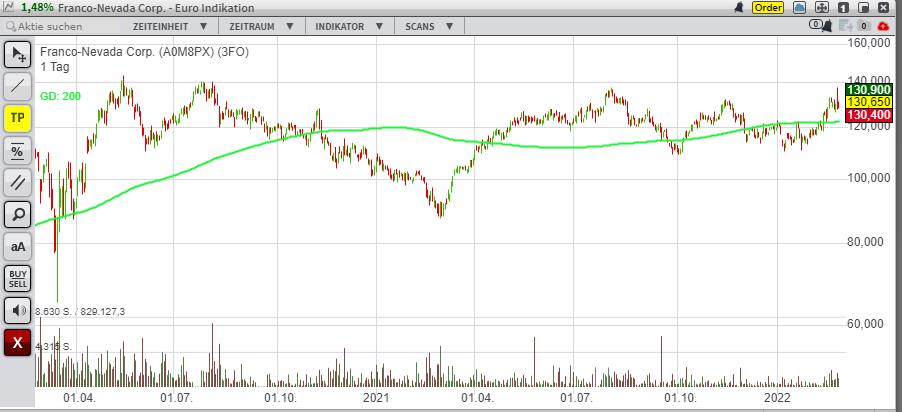The width and height of the screenshot is (902, 412).
Task: Open the INDIKATOR dropdown menu
Action: [350, 26]
